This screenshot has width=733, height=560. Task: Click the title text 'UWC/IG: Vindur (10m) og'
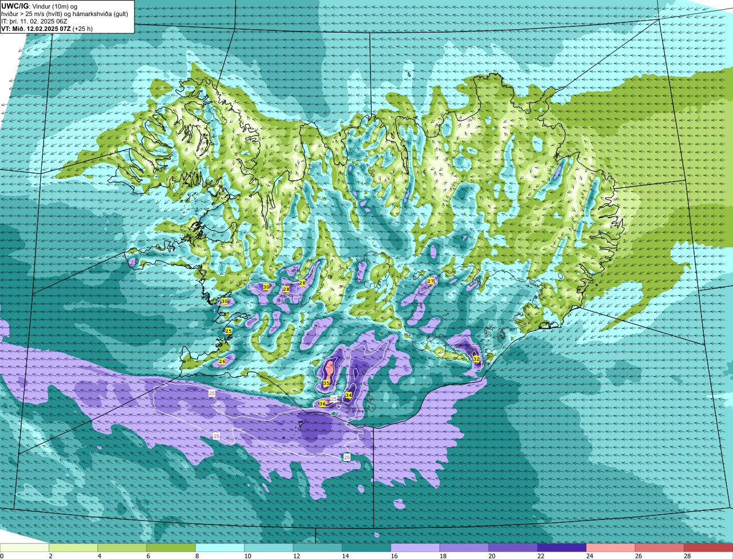tap(40, 6)
